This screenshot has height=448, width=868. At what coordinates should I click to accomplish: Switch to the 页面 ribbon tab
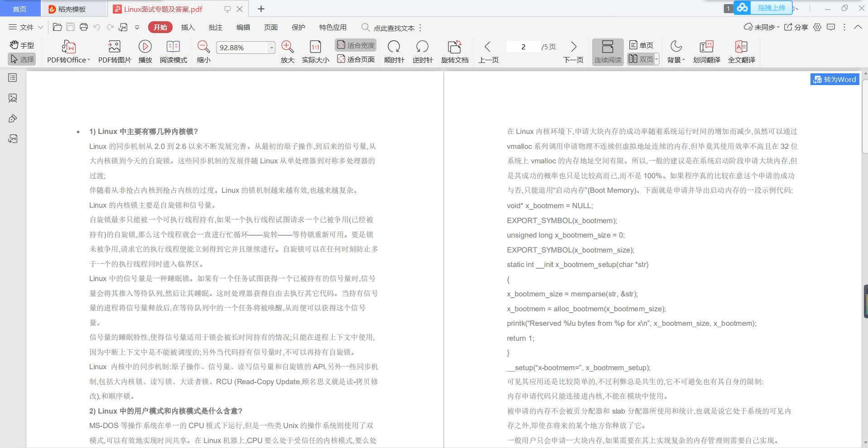coord(271,27)
